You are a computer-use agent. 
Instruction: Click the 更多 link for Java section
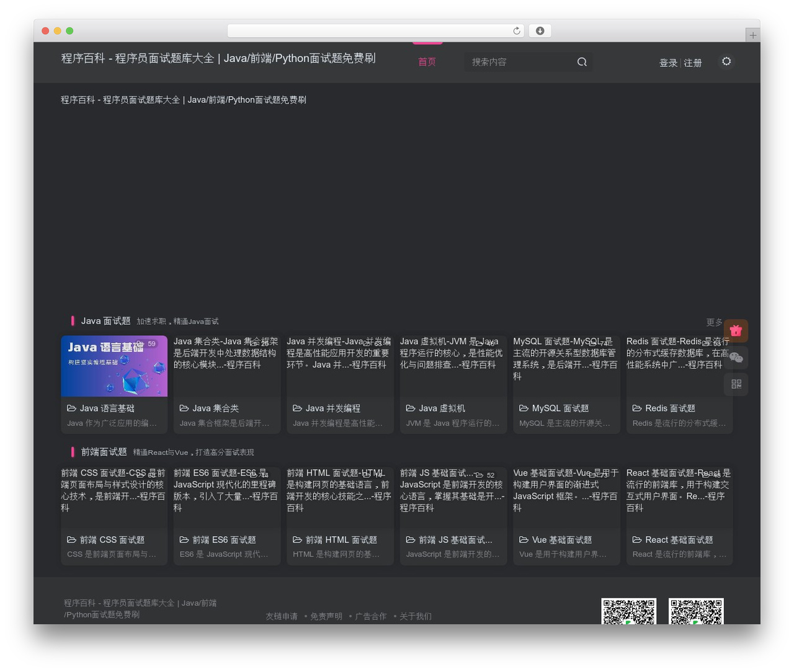715,322
